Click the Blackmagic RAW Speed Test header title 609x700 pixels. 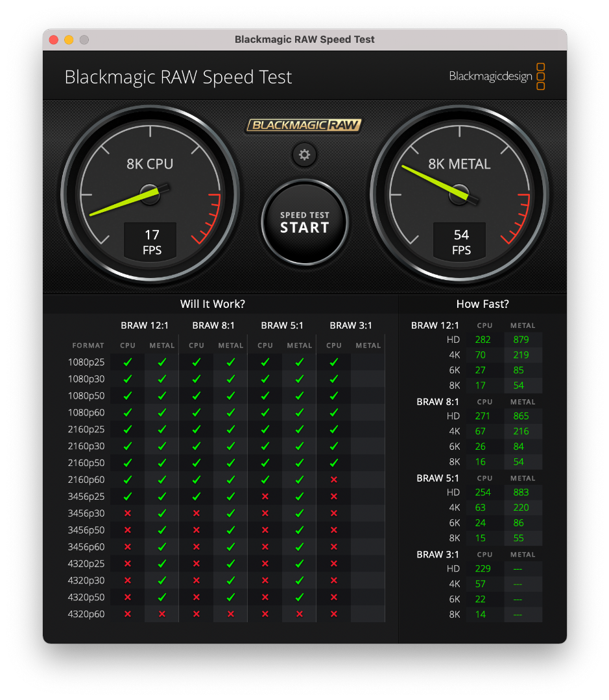(x=178, y=77)
